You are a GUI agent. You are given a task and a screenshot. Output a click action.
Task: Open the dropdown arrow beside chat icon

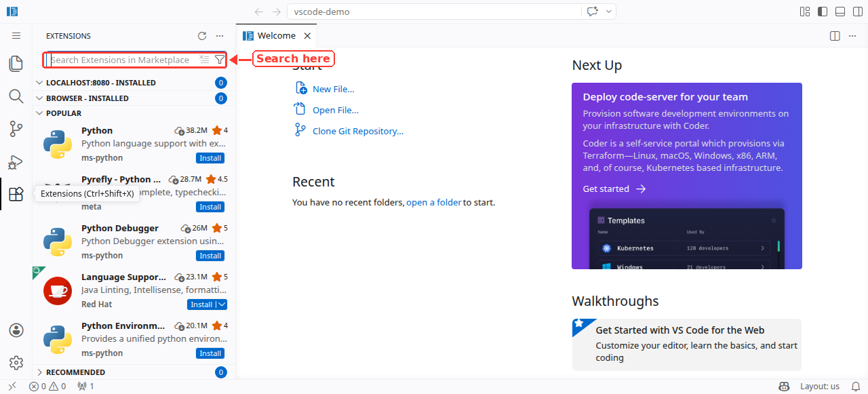click(x=609, y=12)
